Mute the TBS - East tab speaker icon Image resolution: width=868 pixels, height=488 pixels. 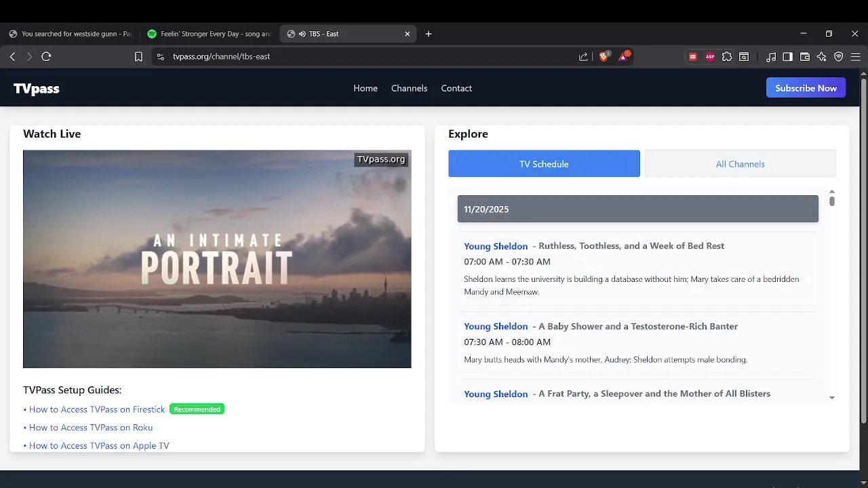[302, 34]
